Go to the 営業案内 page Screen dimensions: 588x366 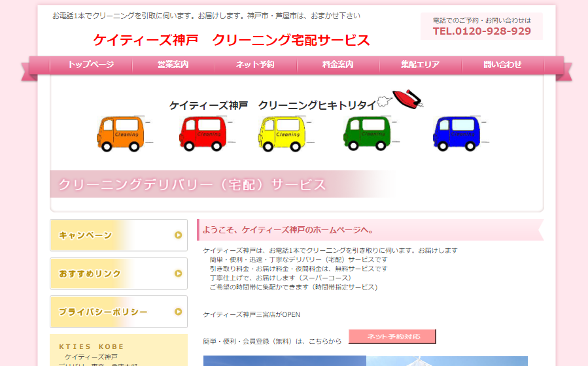click(173, 65)
